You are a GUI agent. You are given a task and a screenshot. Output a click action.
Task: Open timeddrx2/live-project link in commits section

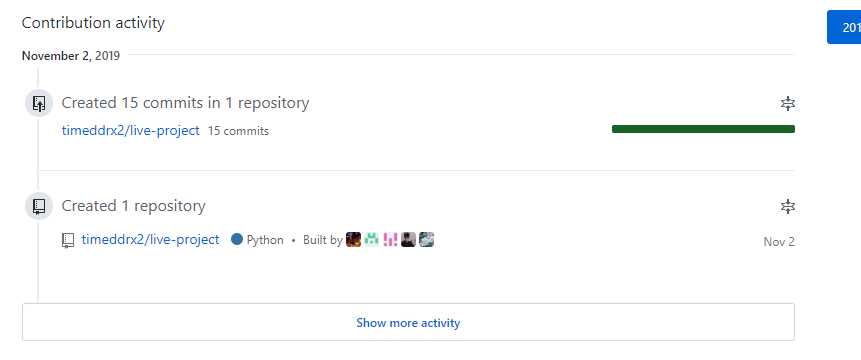coord(131,131)
